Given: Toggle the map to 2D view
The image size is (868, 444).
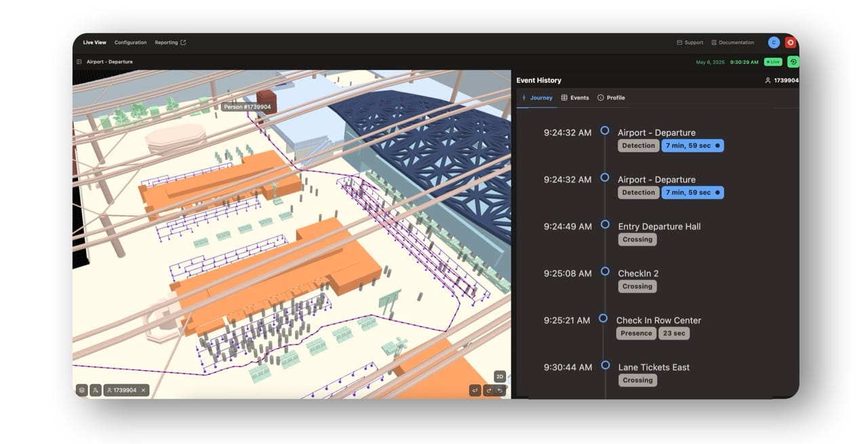Looking at the screenshot, I should [x=500, y=376].
